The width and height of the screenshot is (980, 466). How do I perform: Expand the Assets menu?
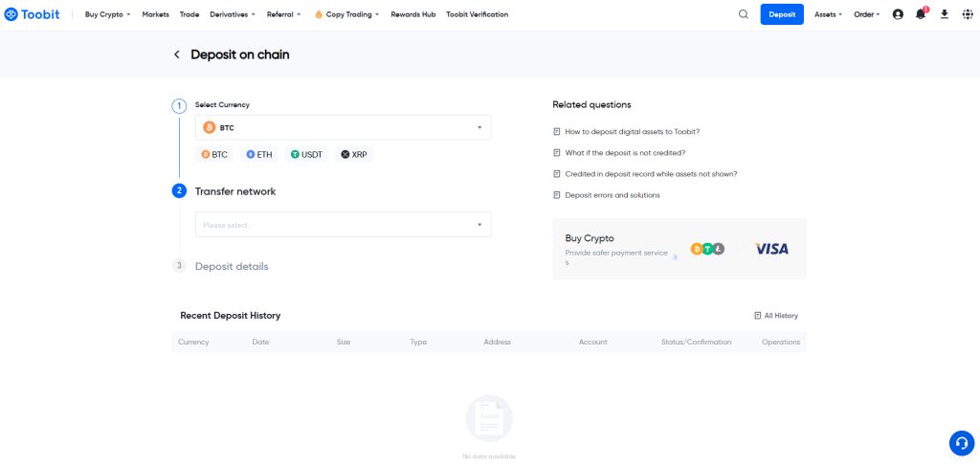click(x=828, y=14)
